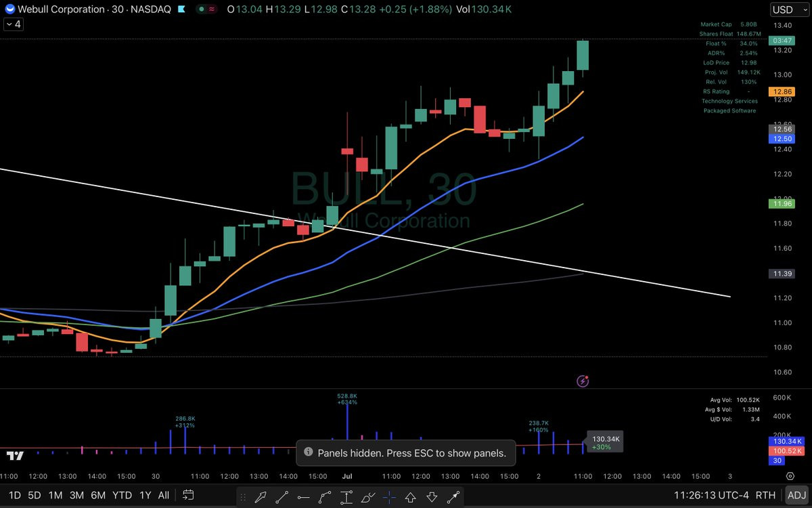Screen dimensions: 812x508
Task: Switch to 1Y time range
Action: pos(145,495)
